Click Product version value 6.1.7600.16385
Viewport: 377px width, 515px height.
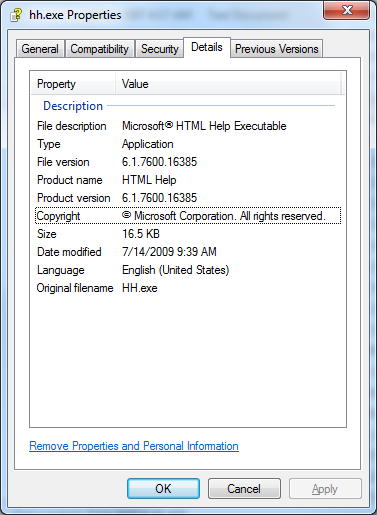pos(160,198)
